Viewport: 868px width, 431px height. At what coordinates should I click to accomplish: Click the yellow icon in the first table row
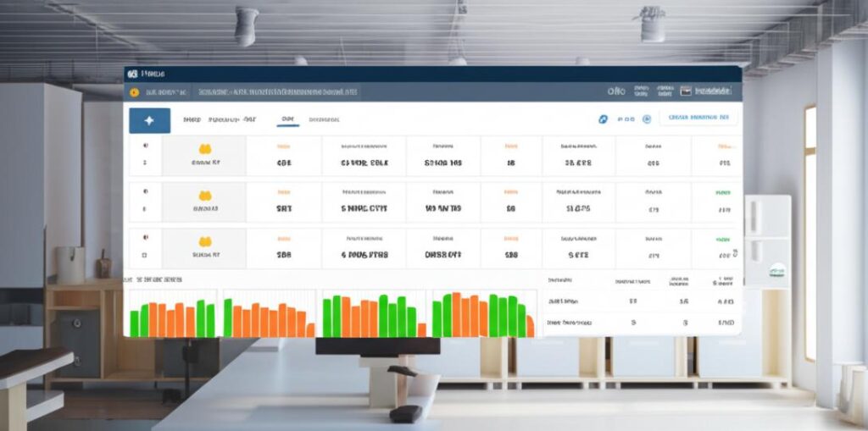tap(203, 149)
